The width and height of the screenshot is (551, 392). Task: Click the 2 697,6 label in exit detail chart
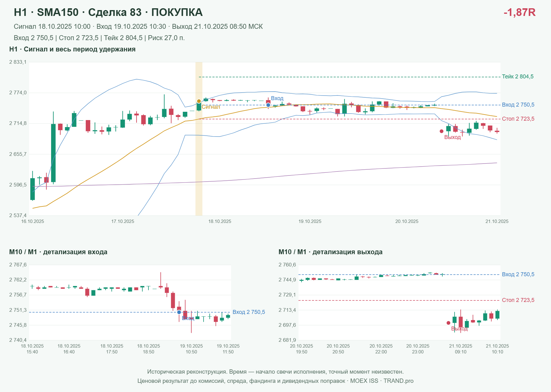287,325
